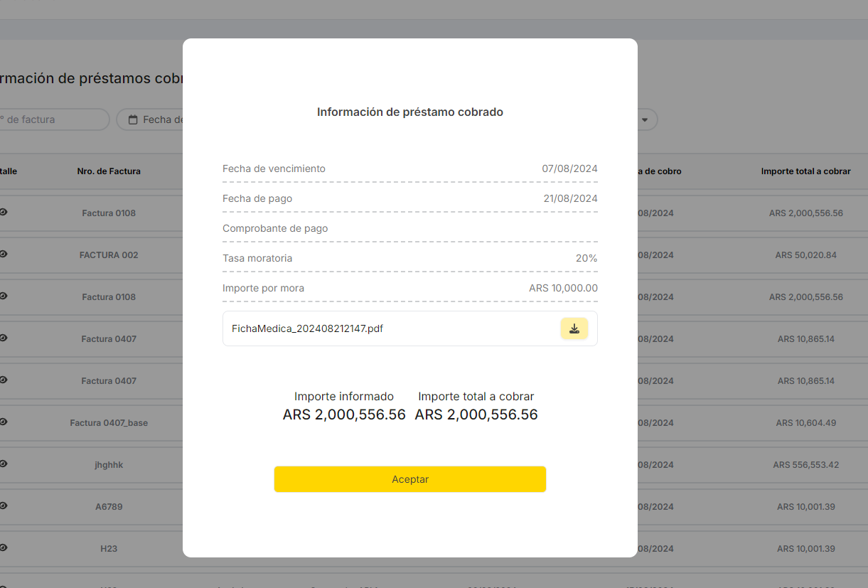The height and width of the screenshot is (588, 868).
Task: Click the ARS 10,604.49 amount cell
Action: coord(805,423)
